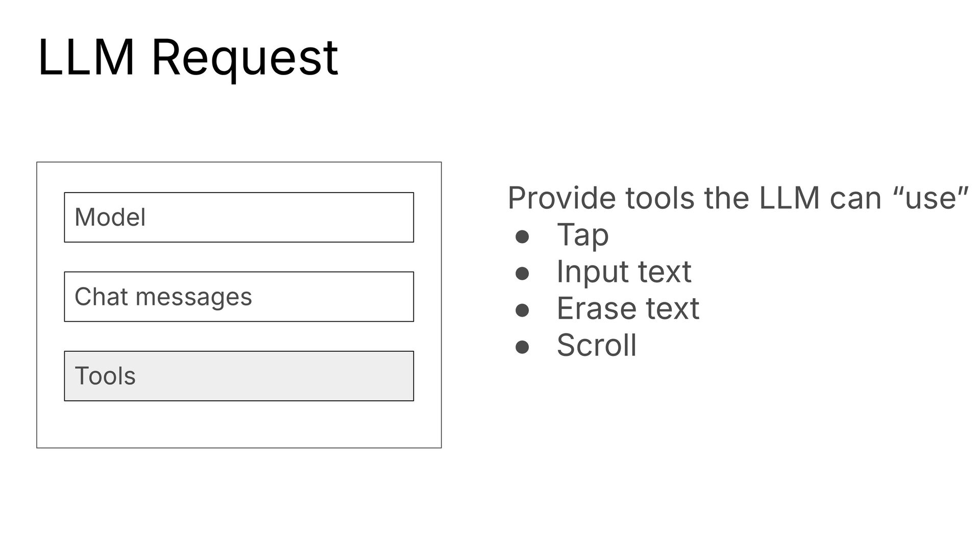Click the word 'Model' label text

tap(110, 218)
